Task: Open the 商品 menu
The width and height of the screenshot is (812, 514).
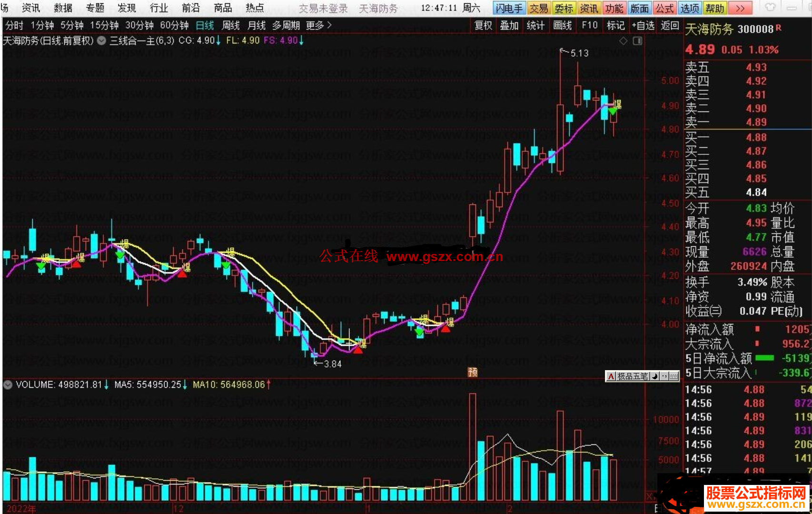Action: coord(223,8)
